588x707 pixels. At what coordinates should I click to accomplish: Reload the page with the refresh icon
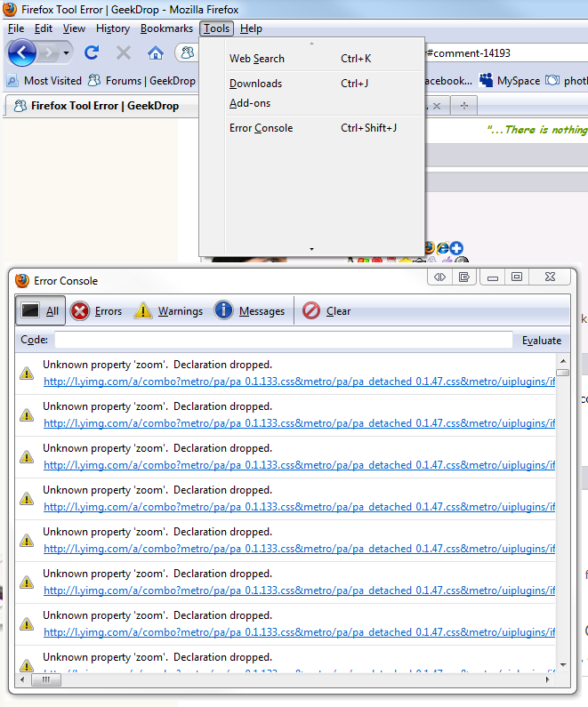[92, 52]
